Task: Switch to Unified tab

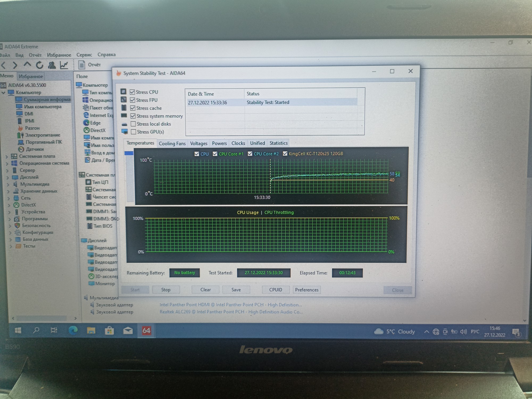Action: point(257,143)
